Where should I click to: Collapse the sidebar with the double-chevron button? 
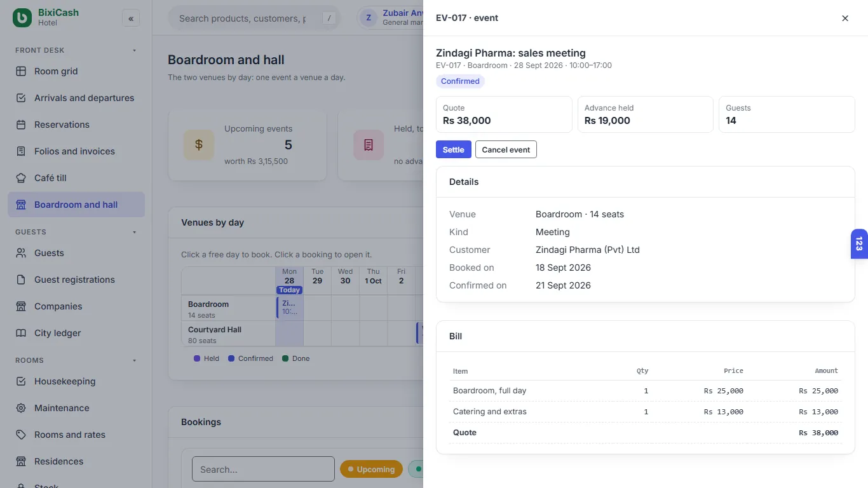point(131,18)
